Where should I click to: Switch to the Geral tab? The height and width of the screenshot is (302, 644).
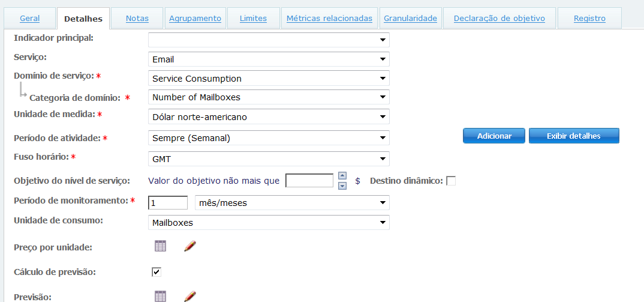(30, 19)
